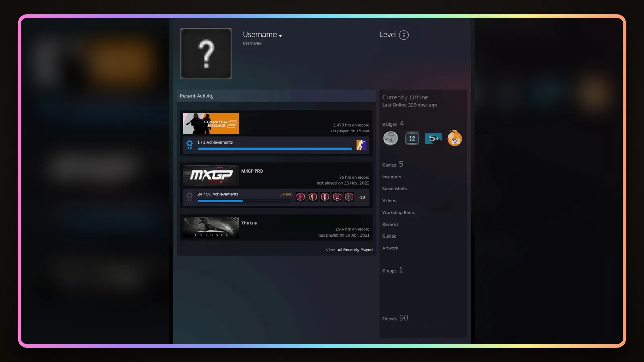
Task: View the Counter-Strike 2 unlocked achievement icon
Action: coord(361,145)
